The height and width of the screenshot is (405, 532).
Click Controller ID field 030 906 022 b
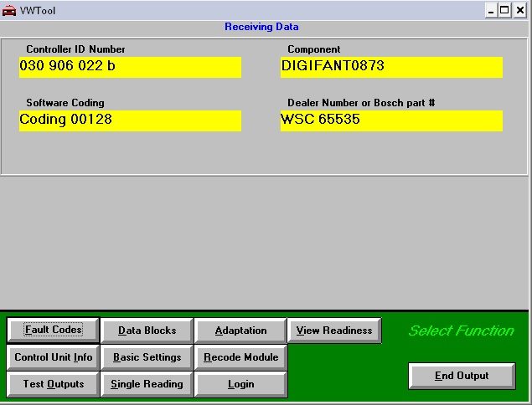click(130, 67)
